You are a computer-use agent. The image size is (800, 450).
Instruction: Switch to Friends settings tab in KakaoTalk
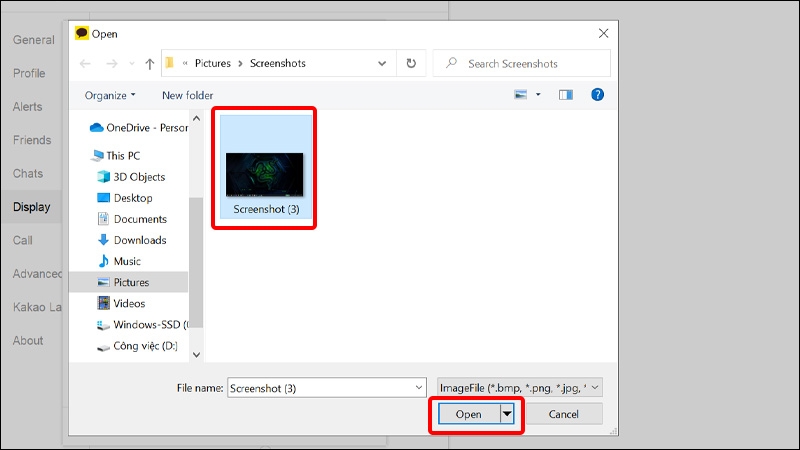(x=32, y=140)
